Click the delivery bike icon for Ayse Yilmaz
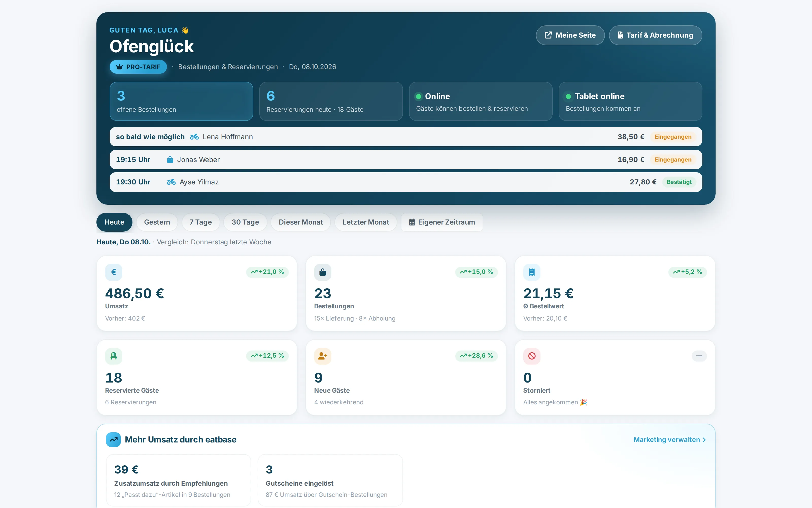This screenshot has height=508, width=812. pyautogui.click(x=171, y=182)
